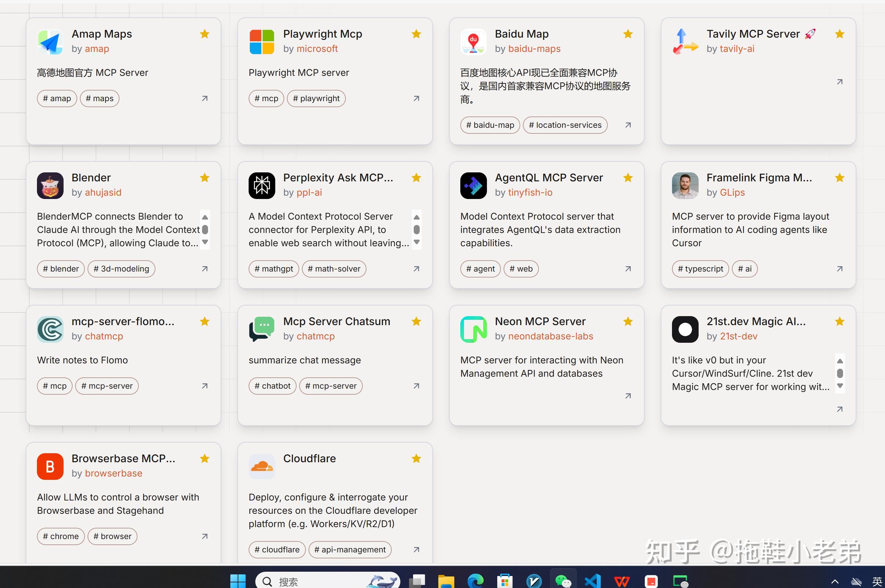Click the Cloudflare cloud logo icon
The height and width of the screenshot is (588, 885).
[262, 467]
